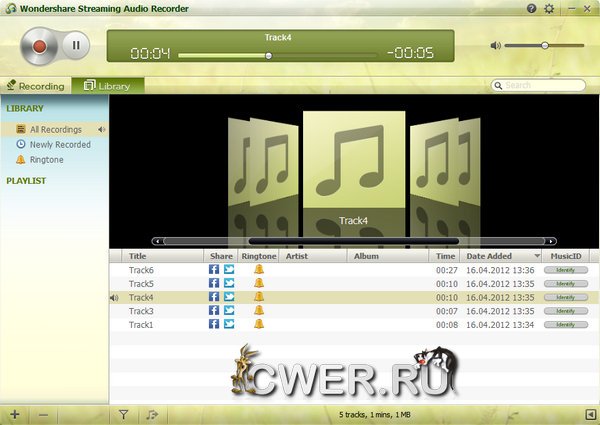The image size is (600, 425).
Task: Start recording with the red record button
Action: click(39, 46)
